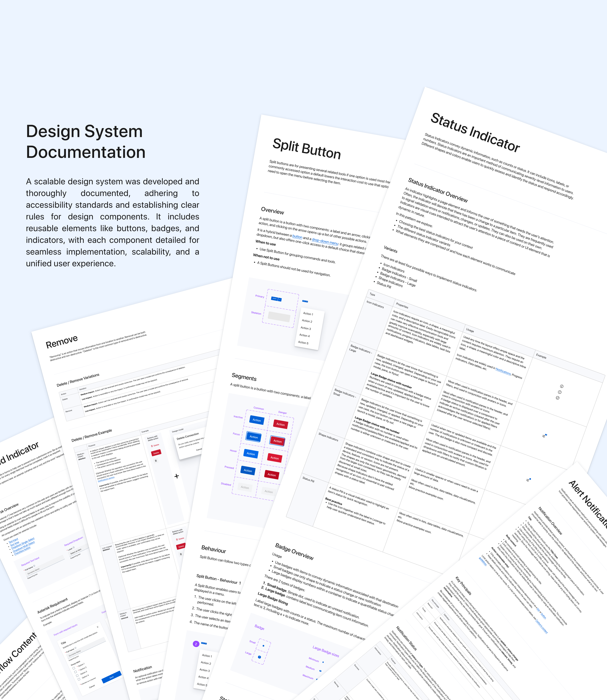Tick the Option 3 checkbox in the form
Screen dimensions: 607x700
click(77, 676)
